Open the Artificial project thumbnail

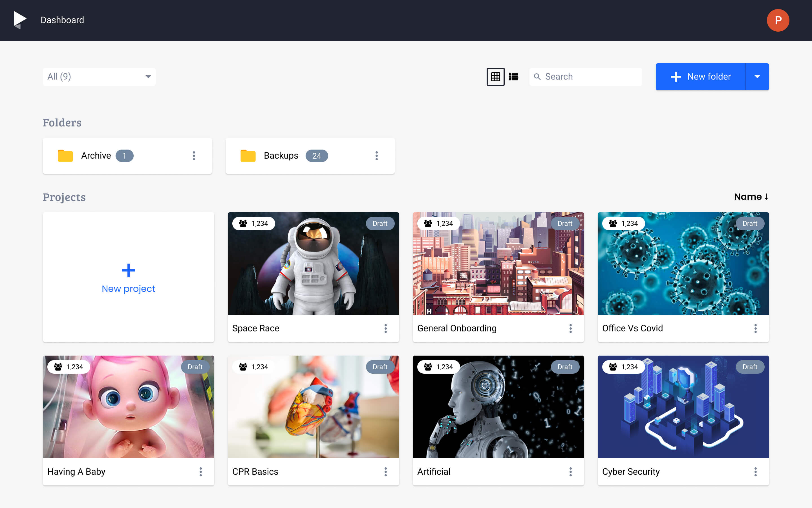click(498, 407)
